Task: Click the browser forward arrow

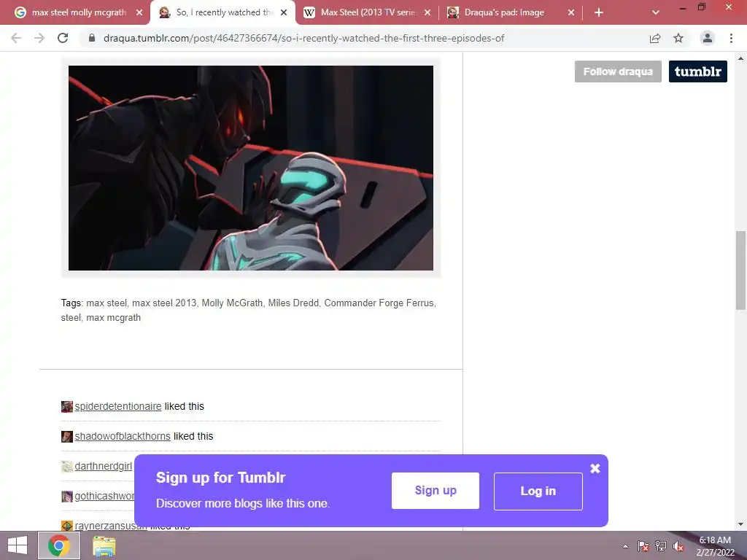Action: tap(39, 38)
